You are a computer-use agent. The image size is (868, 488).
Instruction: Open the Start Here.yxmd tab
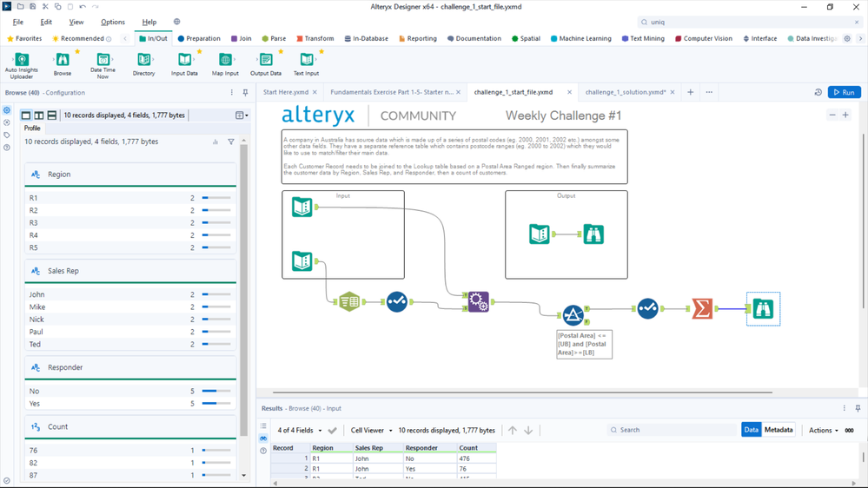[286, 92]
